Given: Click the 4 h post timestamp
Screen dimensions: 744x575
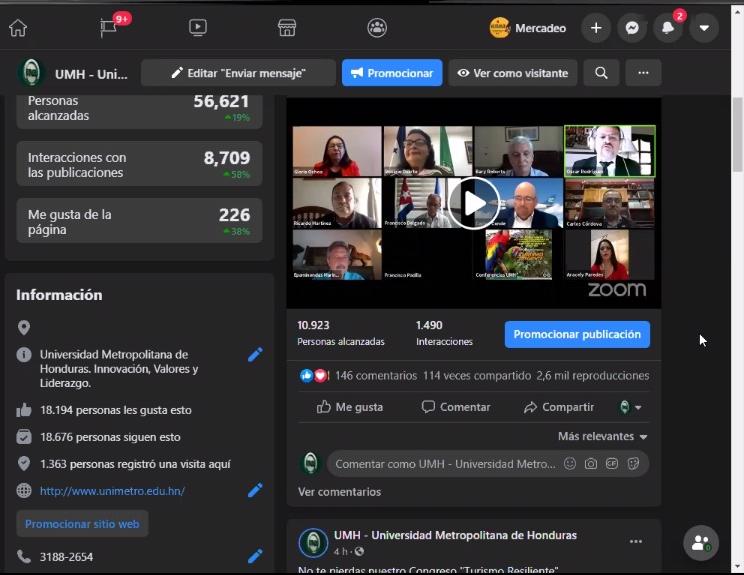Looking at the screenshot, I should [340, 552].
